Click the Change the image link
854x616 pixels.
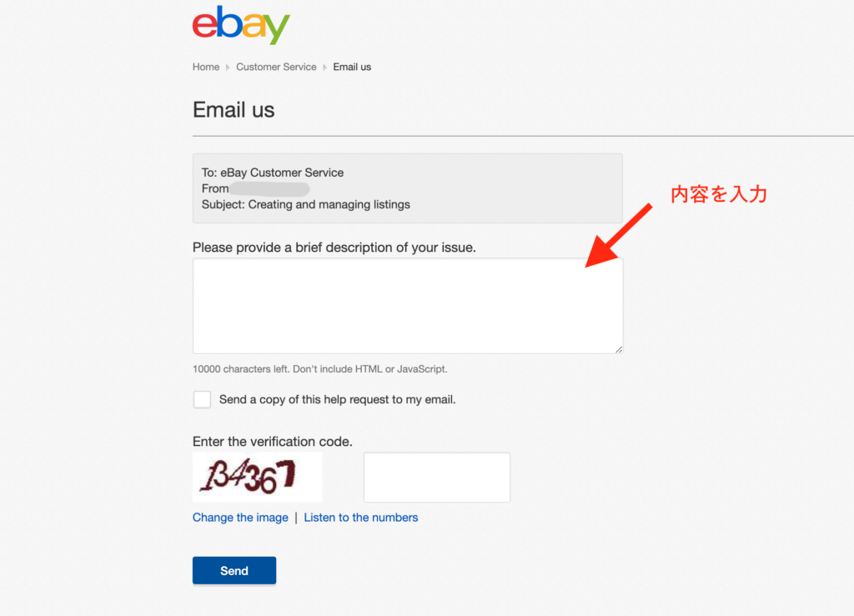pos(240,518)
